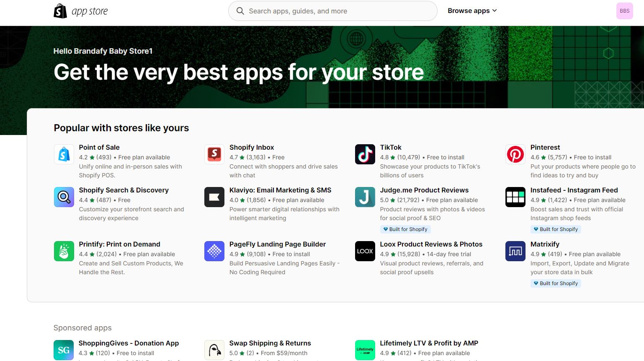Open Shopify Search & Discovery icon
The image size is (644, 361).
point(64,197)
